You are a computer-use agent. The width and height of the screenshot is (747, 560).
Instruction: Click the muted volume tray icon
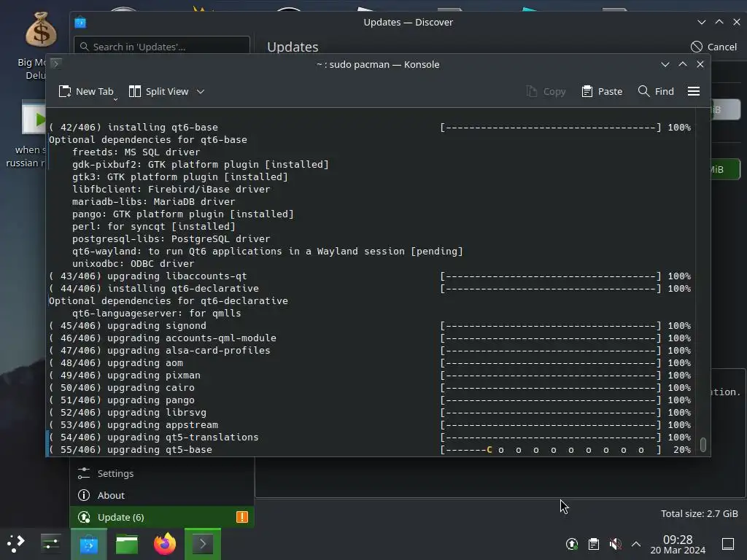[x=615, y=544]
